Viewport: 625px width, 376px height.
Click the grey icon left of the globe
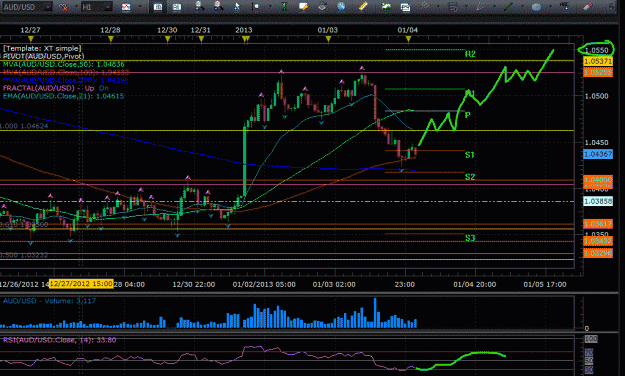pyautogui.click(x=322, y=7)
